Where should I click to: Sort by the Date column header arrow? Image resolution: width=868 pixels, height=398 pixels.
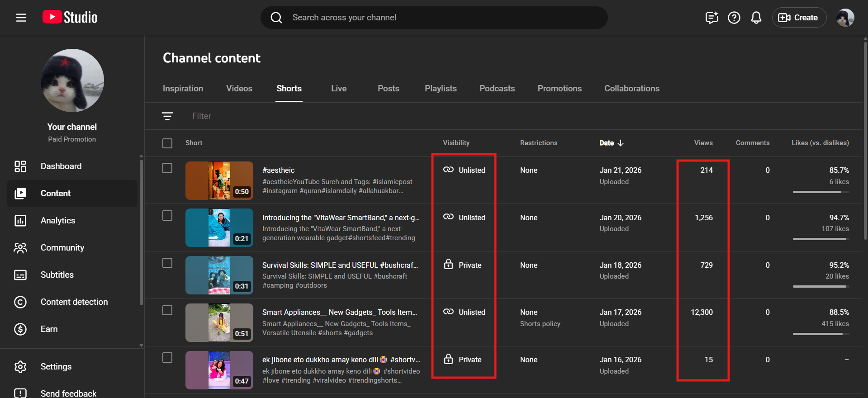point(621,143)
